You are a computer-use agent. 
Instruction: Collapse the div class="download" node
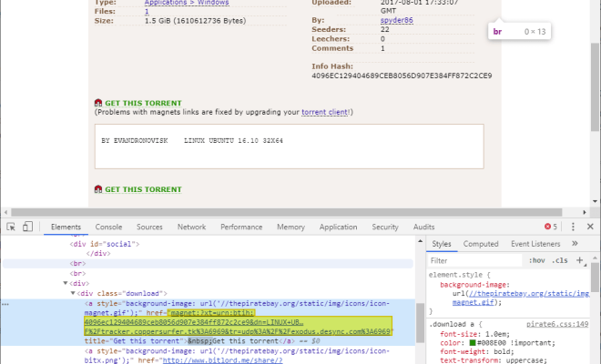(73, 293)
